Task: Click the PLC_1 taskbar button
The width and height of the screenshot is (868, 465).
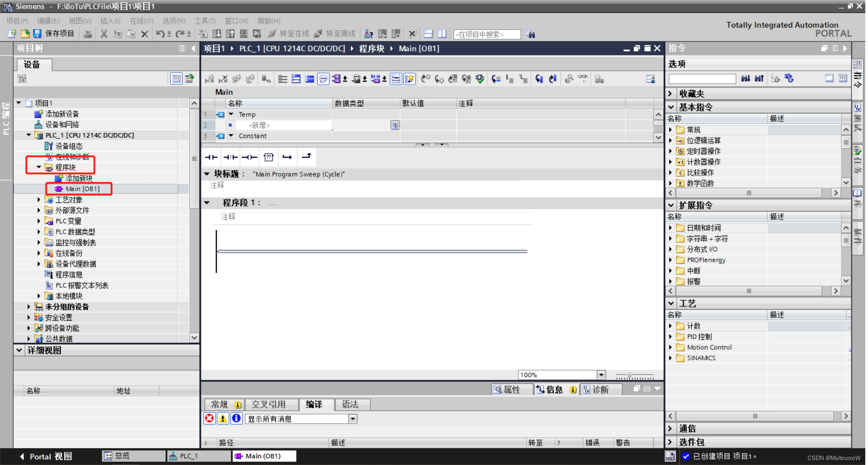Action: coord(199,456)
